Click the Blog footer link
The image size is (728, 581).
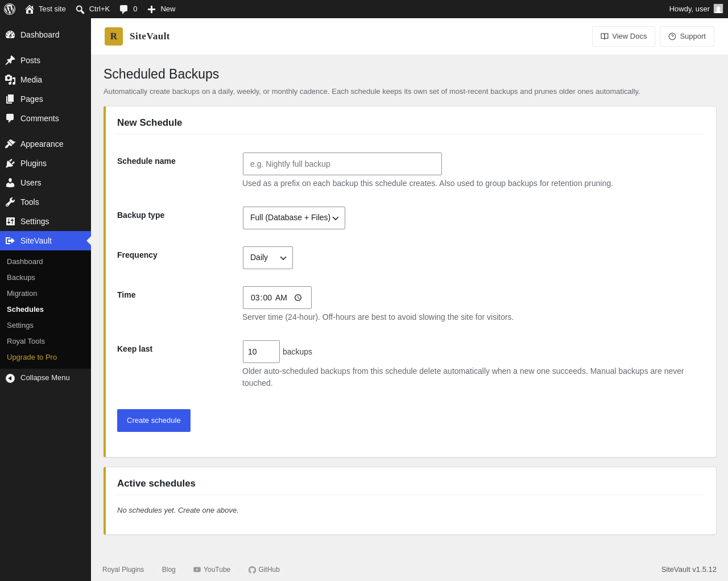click(169, 570)
